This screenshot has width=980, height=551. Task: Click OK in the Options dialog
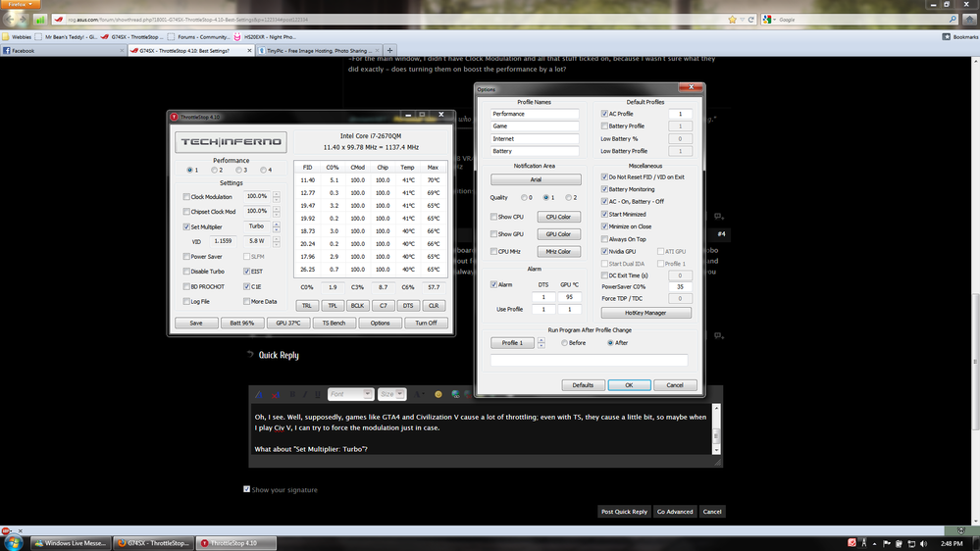point(630,385)
